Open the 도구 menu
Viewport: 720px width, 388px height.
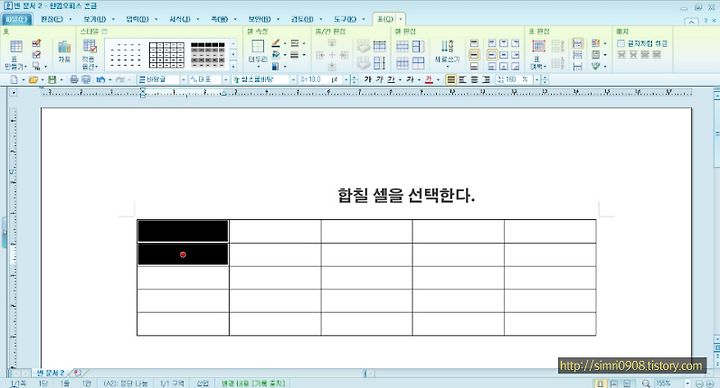coord(344,19)
